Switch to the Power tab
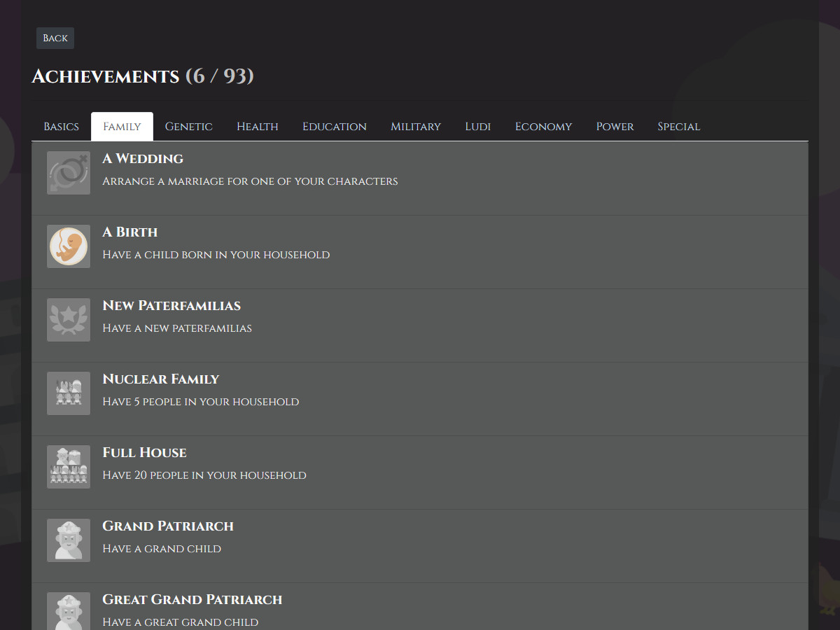The height and width of the screenshot is (630, 840). (615, 126)
